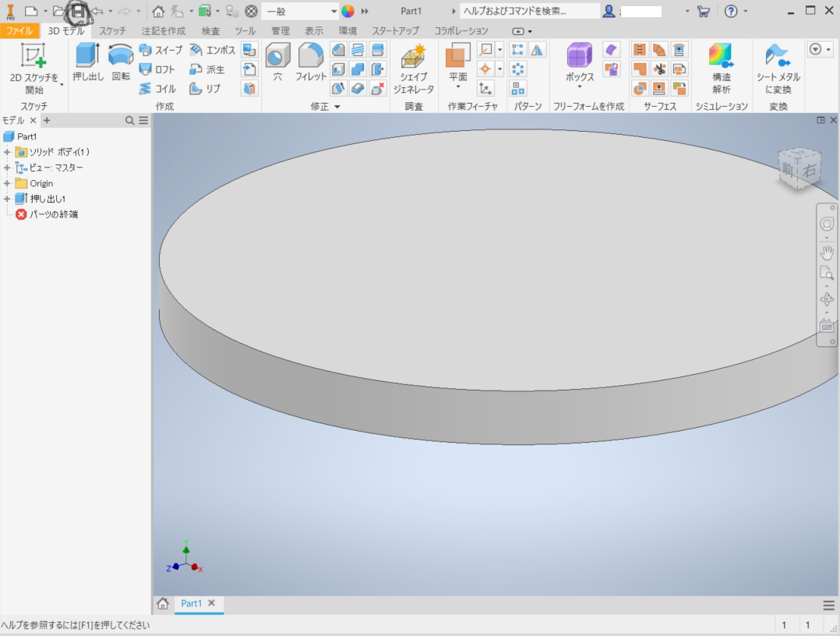Select the リブ (Rib) tool
840x636 pixels.
pos(205,89)
